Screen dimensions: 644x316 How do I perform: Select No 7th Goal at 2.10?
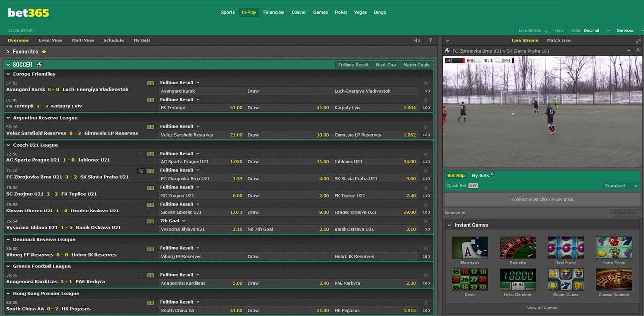(324, 229)
